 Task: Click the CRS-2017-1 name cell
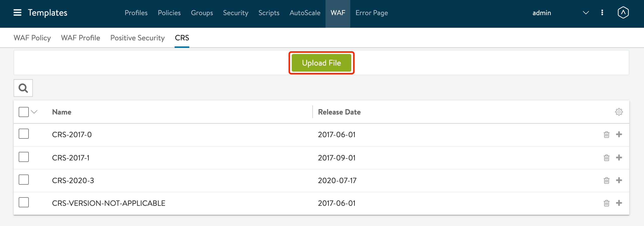71,158
